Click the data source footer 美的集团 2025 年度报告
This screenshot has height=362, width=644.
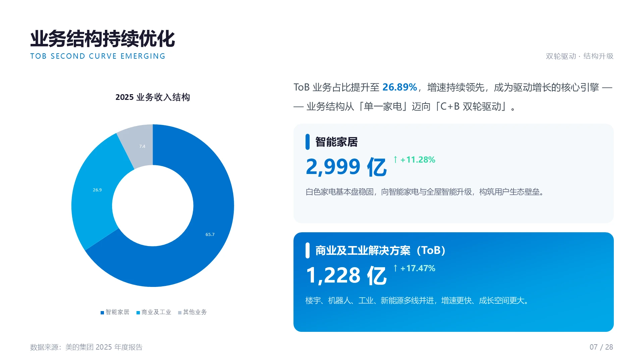point(86,347)
